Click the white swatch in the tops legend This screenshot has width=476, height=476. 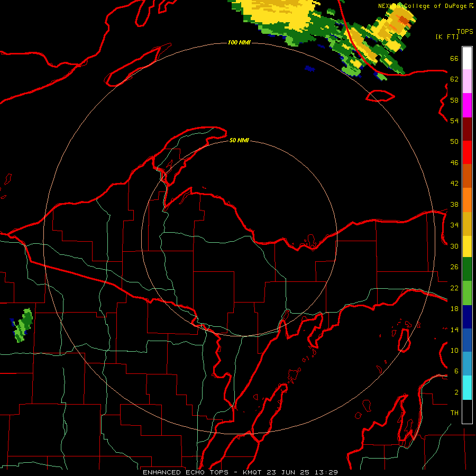coord(467,58)
